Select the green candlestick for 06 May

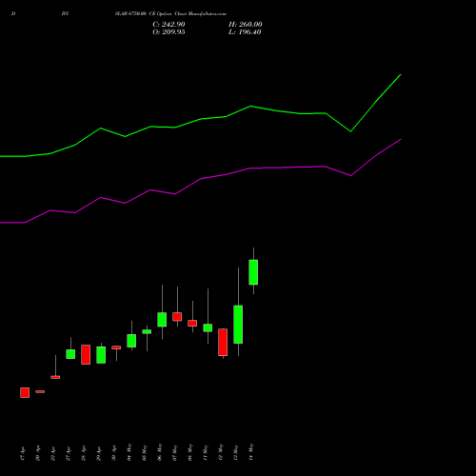pos(162,319)
